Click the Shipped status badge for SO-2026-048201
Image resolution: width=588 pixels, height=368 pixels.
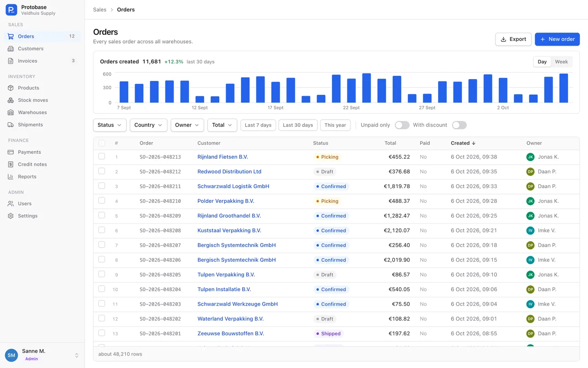click(x=328, y=333)
